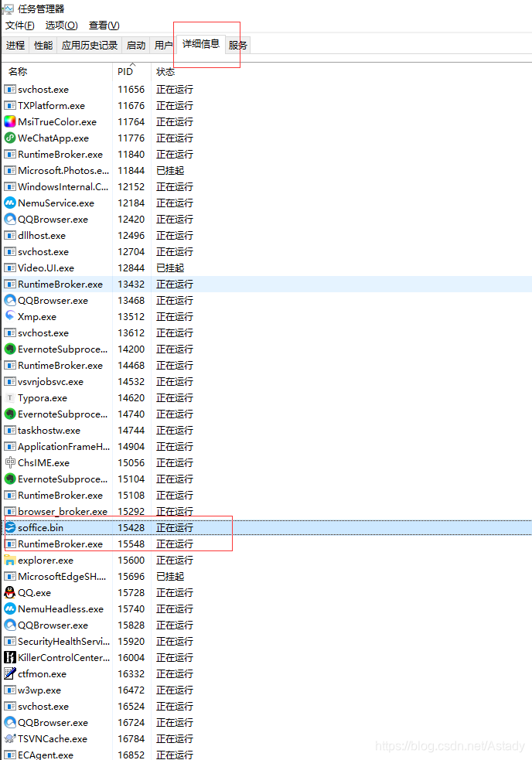Select svchost.exe with PID 12704

(267, 251)
